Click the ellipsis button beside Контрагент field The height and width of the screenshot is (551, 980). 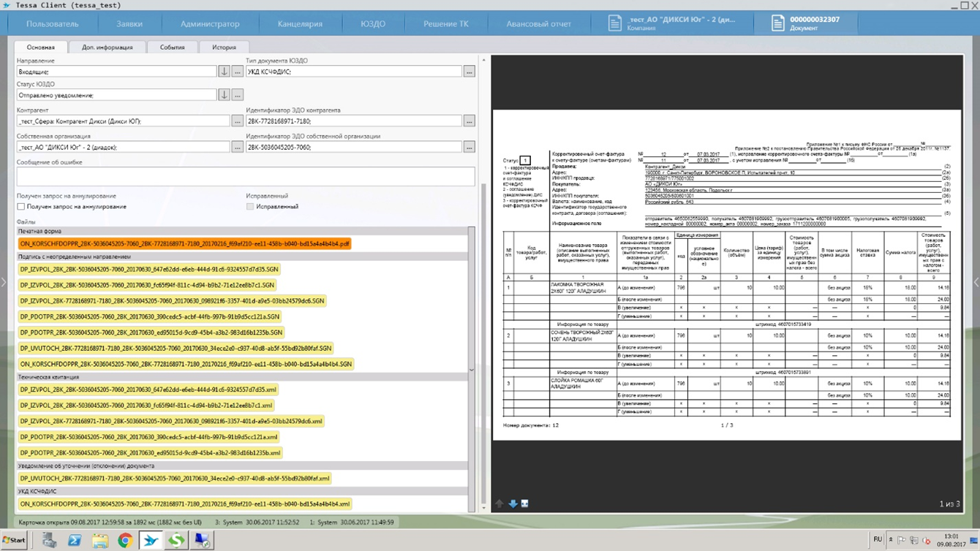tap(237, 121)
